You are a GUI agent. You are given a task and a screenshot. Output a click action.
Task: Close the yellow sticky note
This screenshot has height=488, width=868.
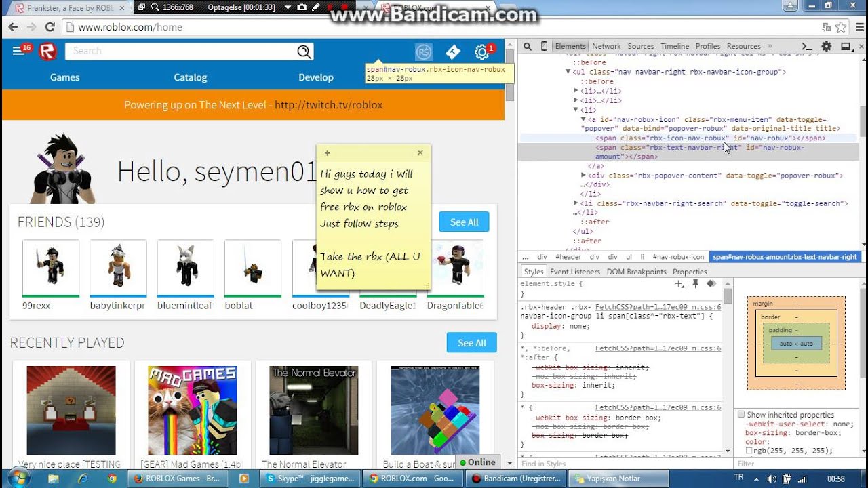tap(420, 153)
